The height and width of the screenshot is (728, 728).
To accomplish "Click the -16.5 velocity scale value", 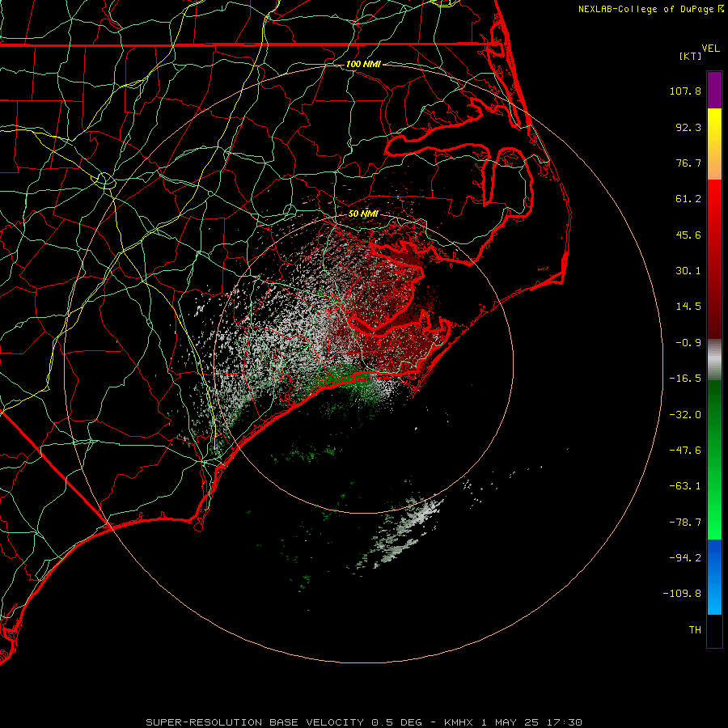I will point(685,379).
